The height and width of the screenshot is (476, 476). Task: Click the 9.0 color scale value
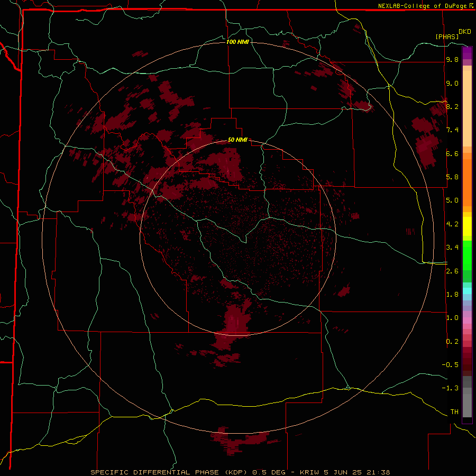(452, 83)
